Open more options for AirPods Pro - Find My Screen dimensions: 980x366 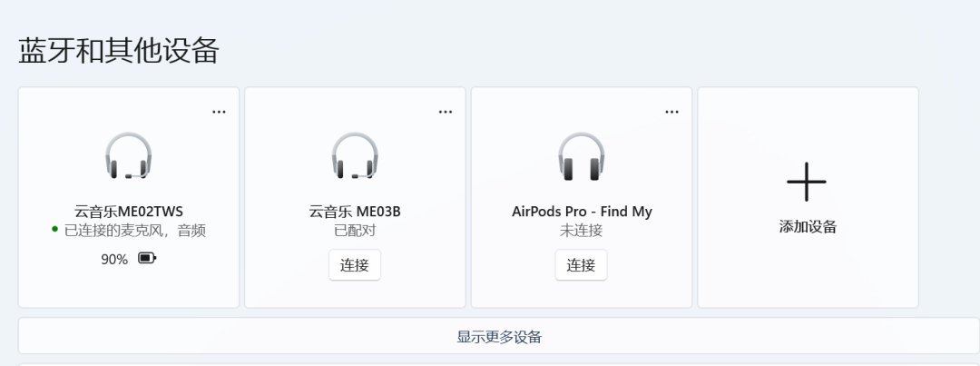(671, 112)
